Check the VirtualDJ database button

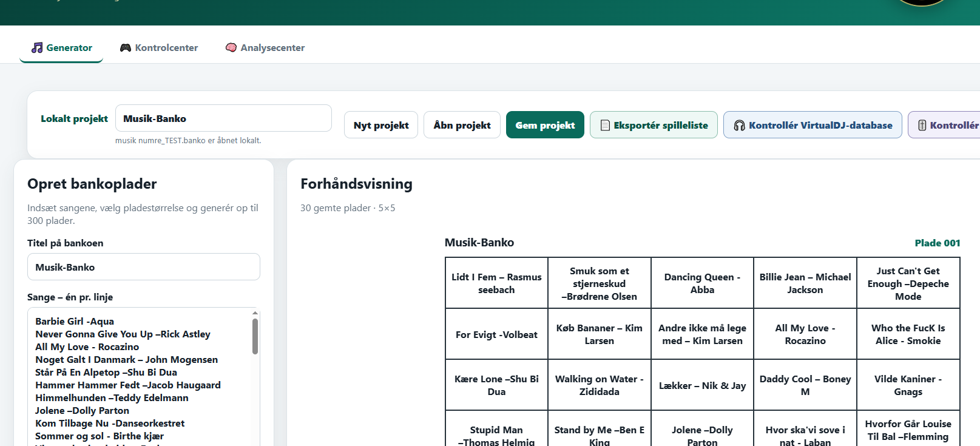[813, 125]
